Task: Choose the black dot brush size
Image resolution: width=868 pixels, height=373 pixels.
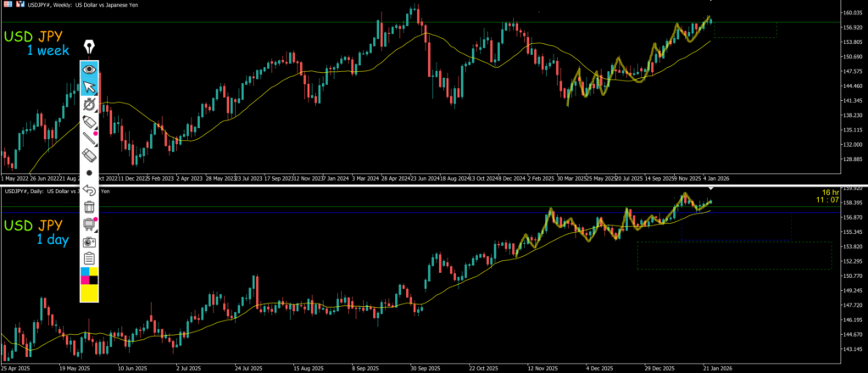Action: point(89,172)
